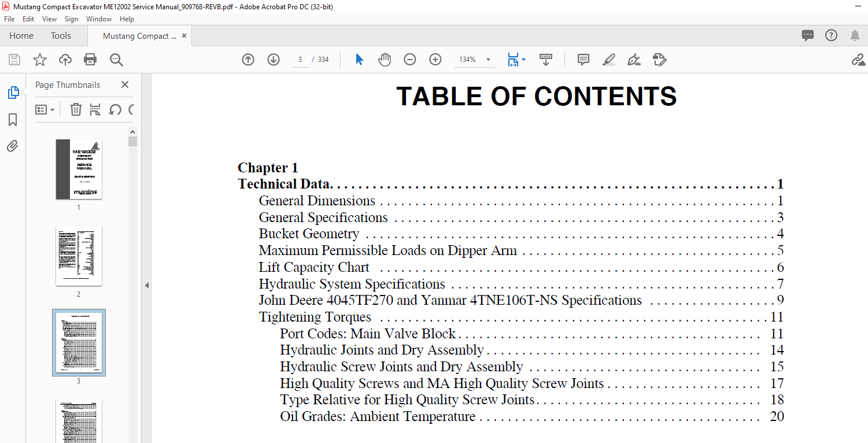Add a comment sticky note
The image size is (868, 443).
[583, 60]
